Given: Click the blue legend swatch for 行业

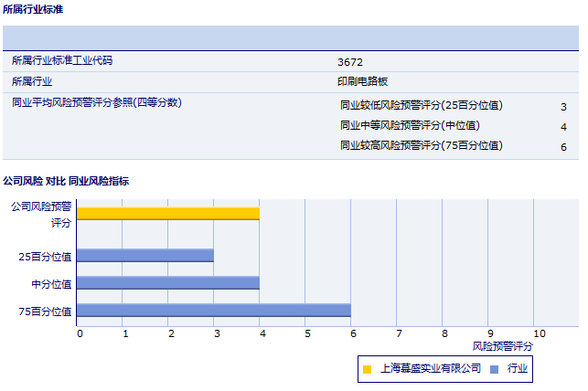Looking at the screenshot, I should pos(494,369).
